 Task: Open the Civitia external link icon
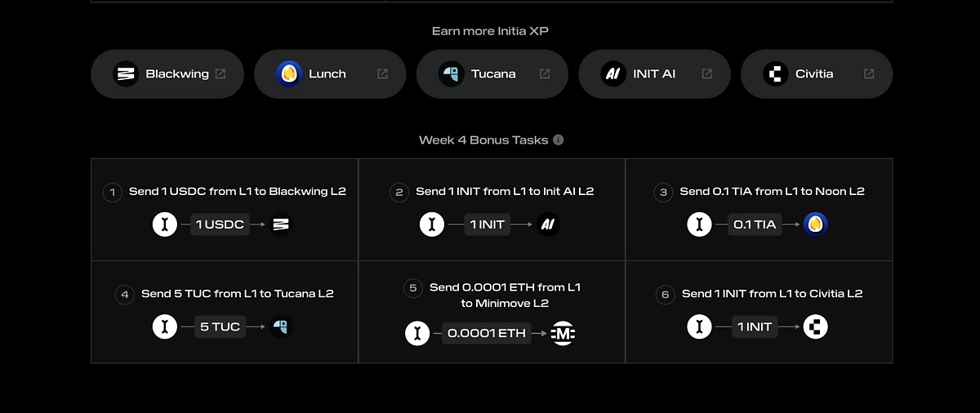point(869,73)
